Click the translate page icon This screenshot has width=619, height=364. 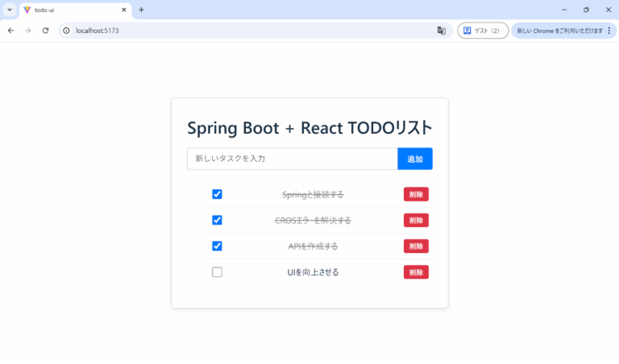[441, 31]
